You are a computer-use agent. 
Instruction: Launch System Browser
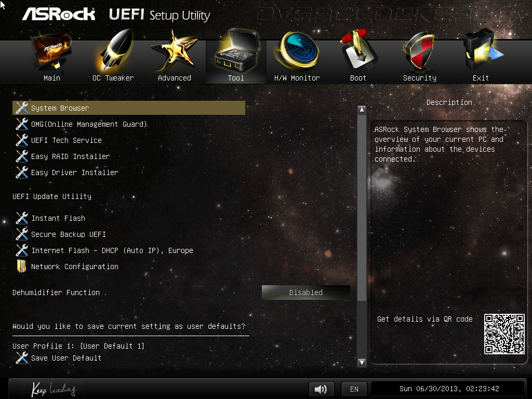click(x=129, y=108)
